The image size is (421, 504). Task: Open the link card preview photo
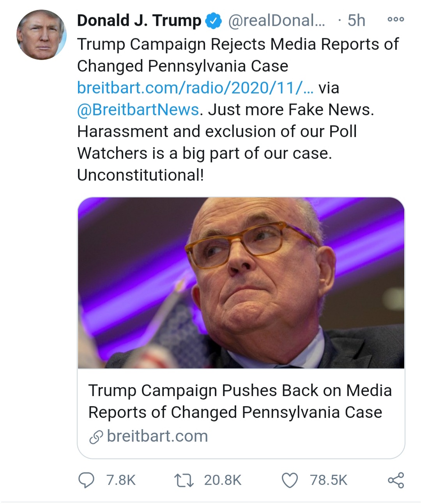(x=241, y=283)
